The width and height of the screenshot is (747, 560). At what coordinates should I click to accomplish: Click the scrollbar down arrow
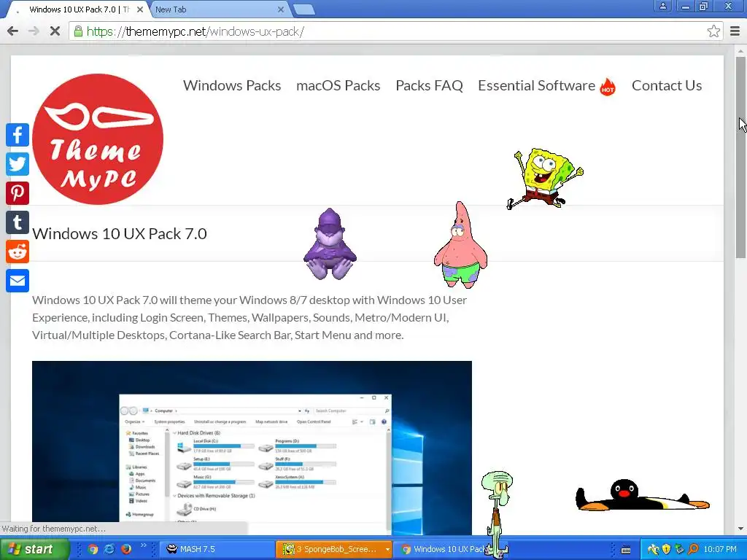741,529
